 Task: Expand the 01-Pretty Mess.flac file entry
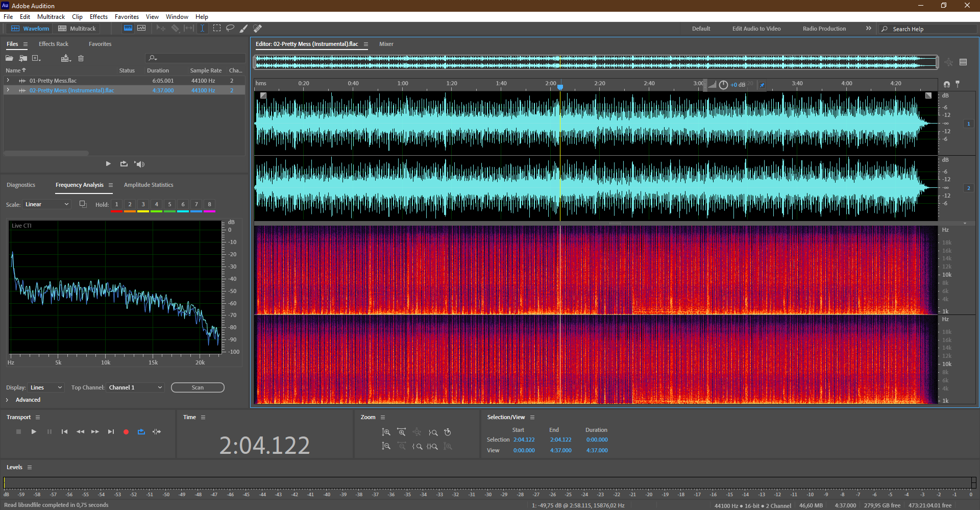(8, 80)
